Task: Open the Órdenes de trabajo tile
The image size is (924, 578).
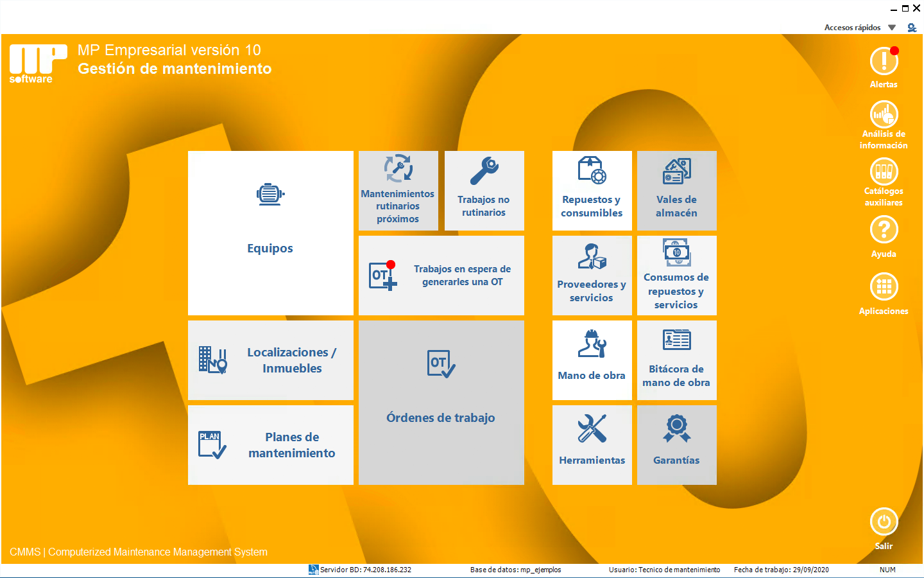Action: [441, 403]
